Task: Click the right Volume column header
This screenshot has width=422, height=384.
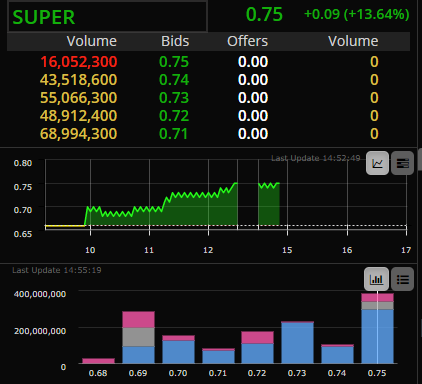Action: coord(353,41)
